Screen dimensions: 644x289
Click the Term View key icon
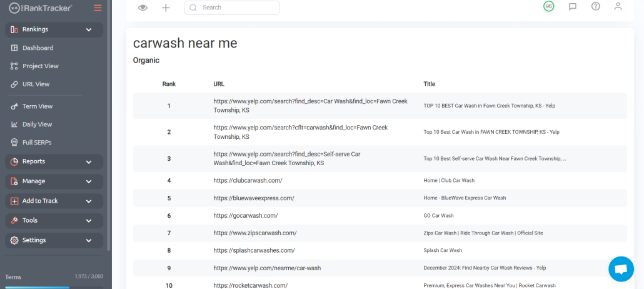[14, 106]
